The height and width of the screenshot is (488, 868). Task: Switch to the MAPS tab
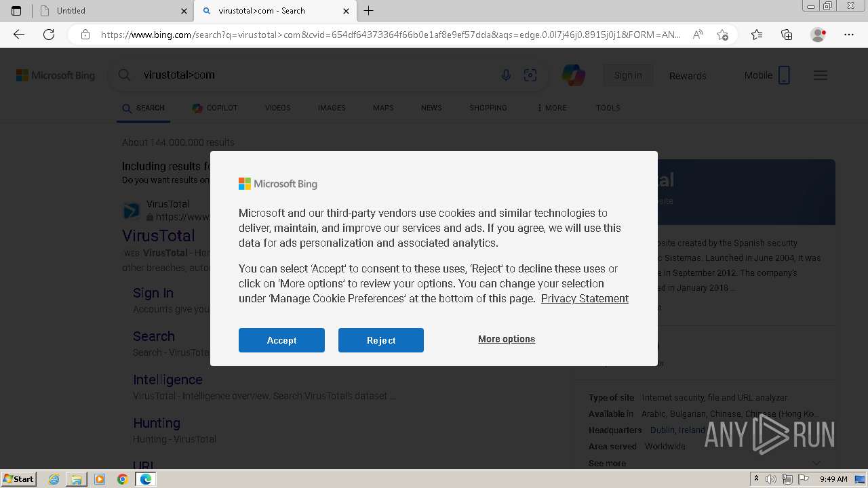point(383,108)
